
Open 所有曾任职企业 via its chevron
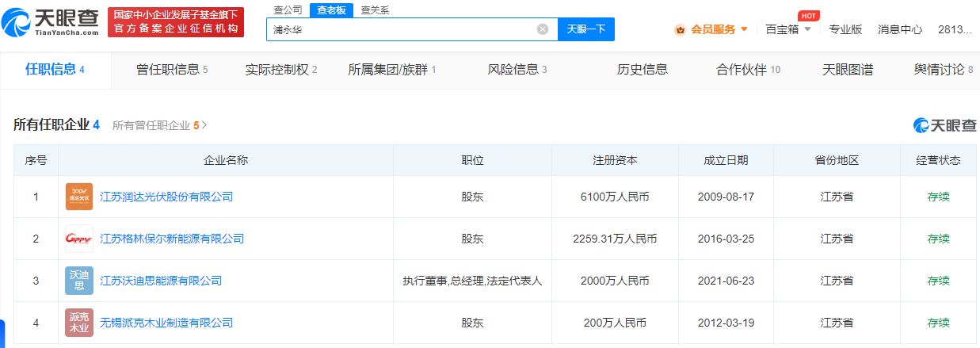[x=204, y=125]
